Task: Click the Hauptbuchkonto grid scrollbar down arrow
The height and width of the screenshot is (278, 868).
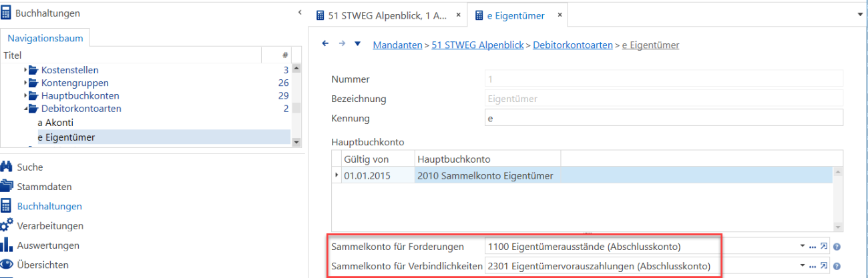Action: pyautogui.click(x=838, y=227)
